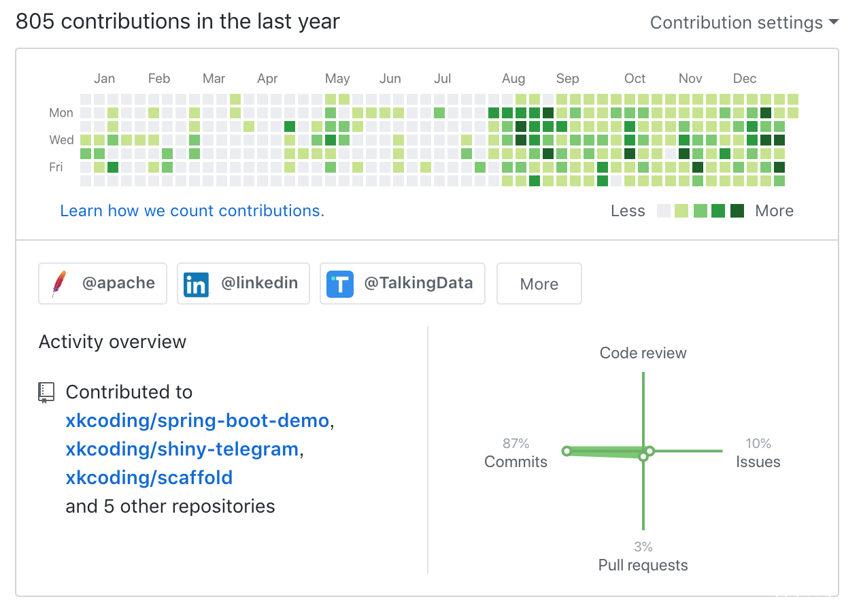
Task: Click the darkest green legend swatch
Action: tap(737, 211)
